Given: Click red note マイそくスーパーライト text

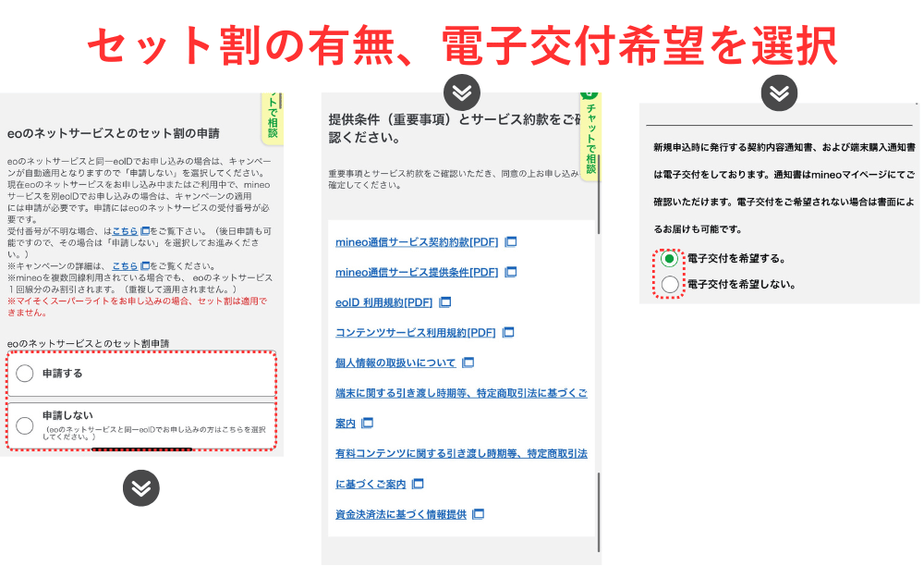Looking at the screenshot, I should pyautogui.click(x=137, y=307).
